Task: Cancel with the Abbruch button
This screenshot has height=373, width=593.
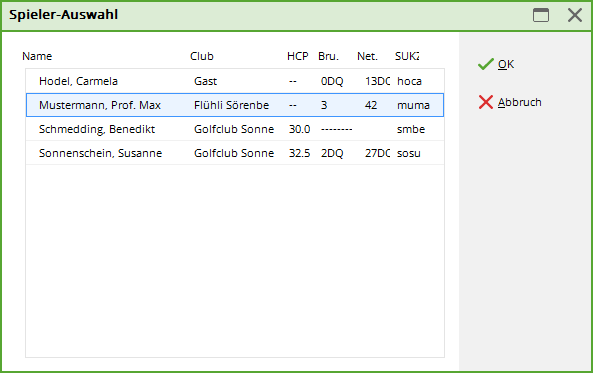Action: (510, 102)
